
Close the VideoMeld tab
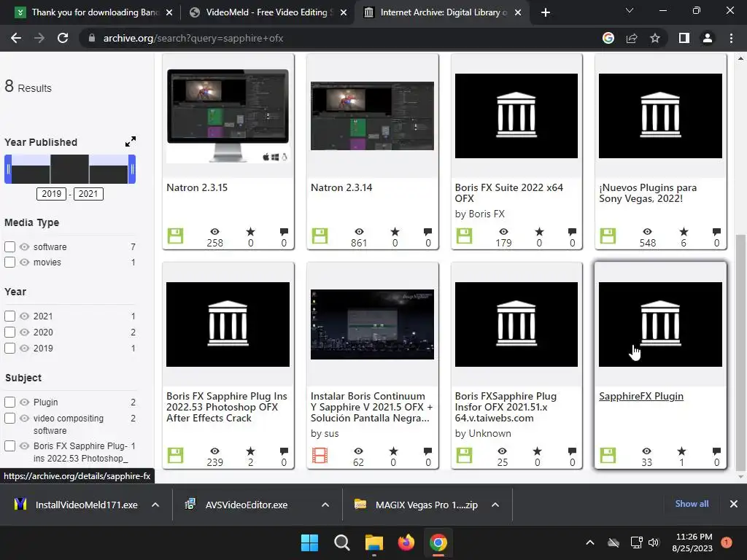(x=344, y=12)
